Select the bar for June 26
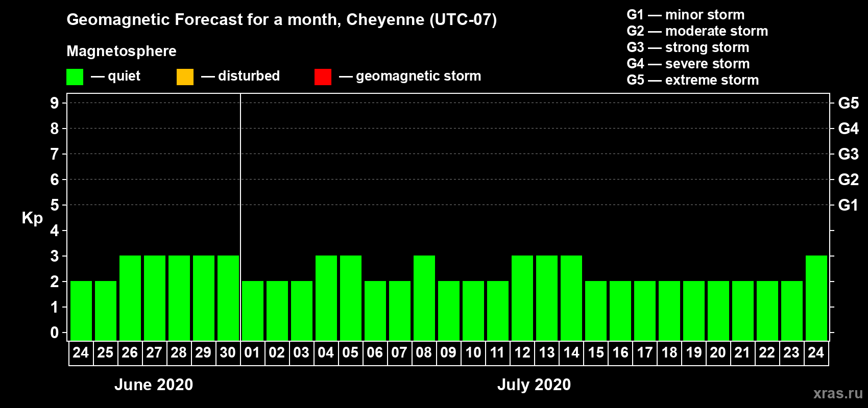The height and width of the screenshot is (408, 868). 130,298
